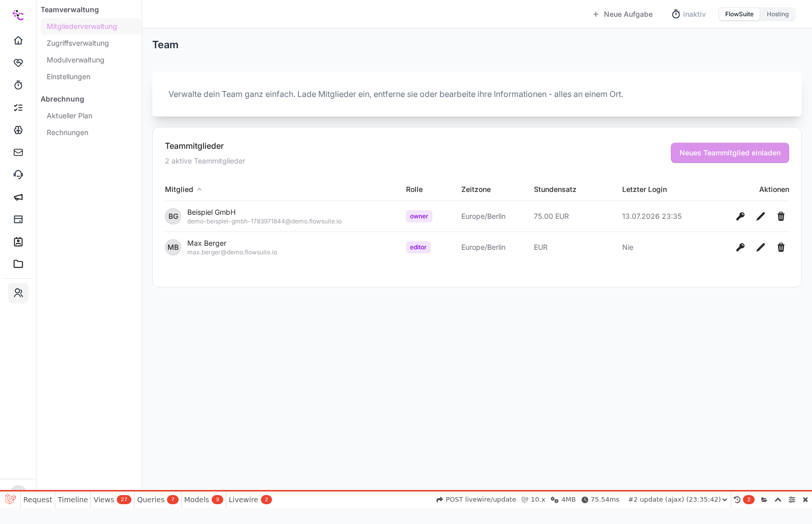Sort by the Mitglied column arrow
The width and height of the screenshot is (812, 524).
point(199,189)
